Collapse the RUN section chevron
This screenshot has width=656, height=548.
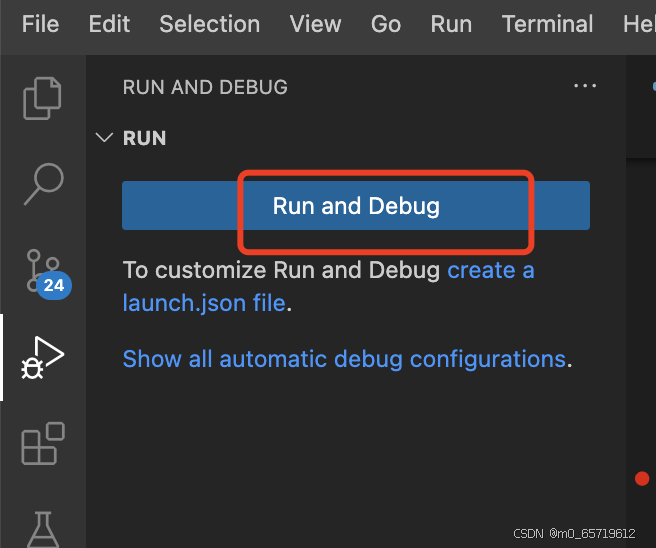tap(104, 137)
